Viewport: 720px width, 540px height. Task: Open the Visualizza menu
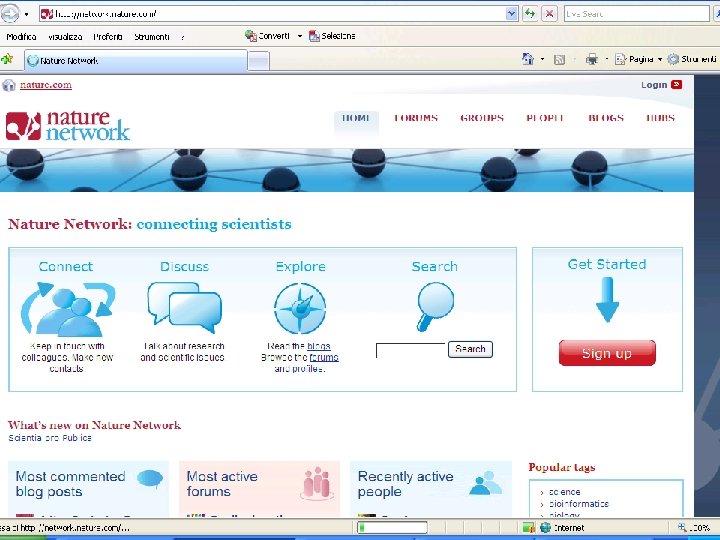pos(65,37)
